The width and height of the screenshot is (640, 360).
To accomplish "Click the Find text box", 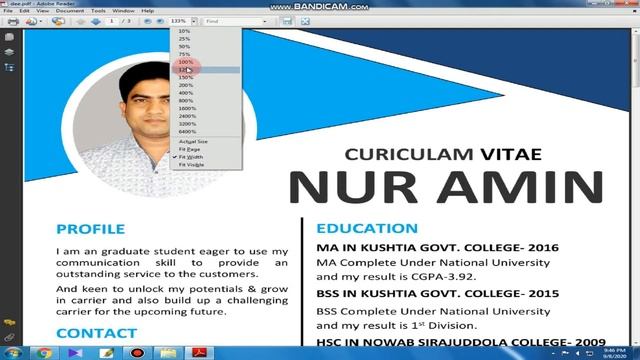I will (233, 21).
